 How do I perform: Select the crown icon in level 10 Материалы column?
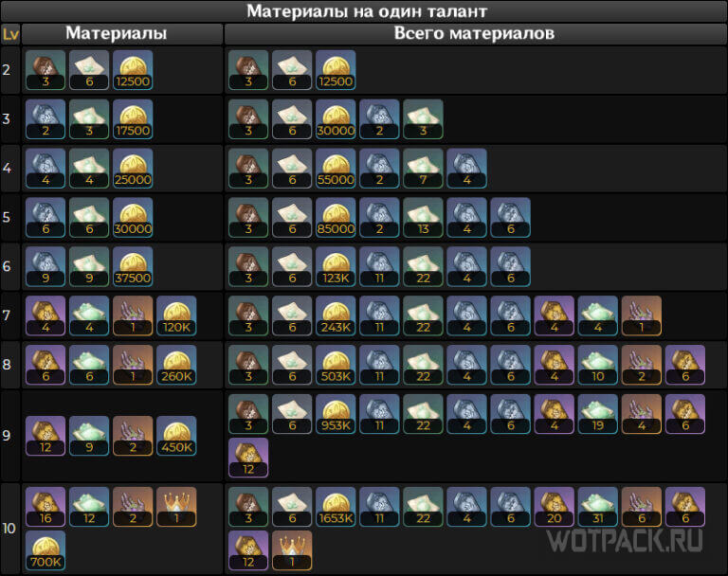[175, 507]
